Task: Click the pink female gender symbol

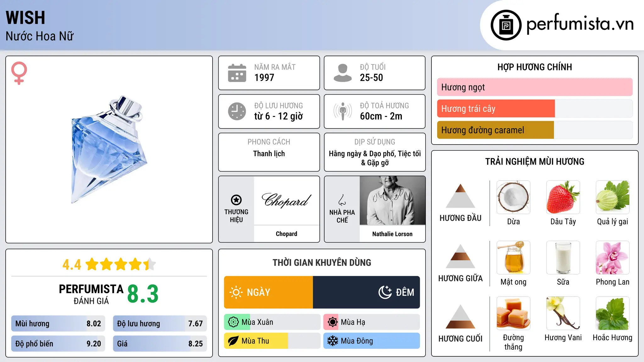Action: [x=19, y=73]
